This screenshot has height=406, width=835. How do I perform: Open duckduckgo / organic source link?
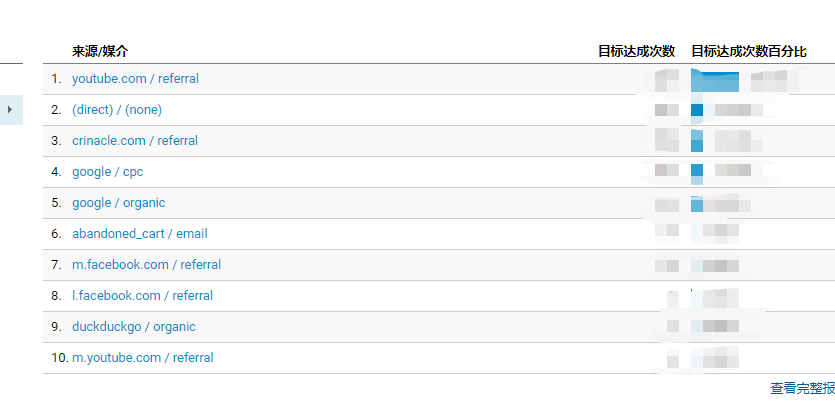pos(134,327)
